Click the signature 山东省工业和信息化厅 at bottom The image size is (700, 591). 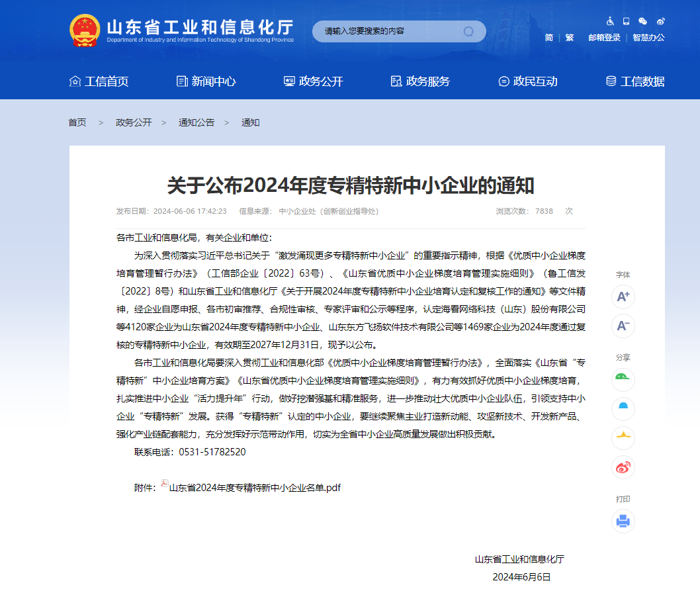pos(519,559)
